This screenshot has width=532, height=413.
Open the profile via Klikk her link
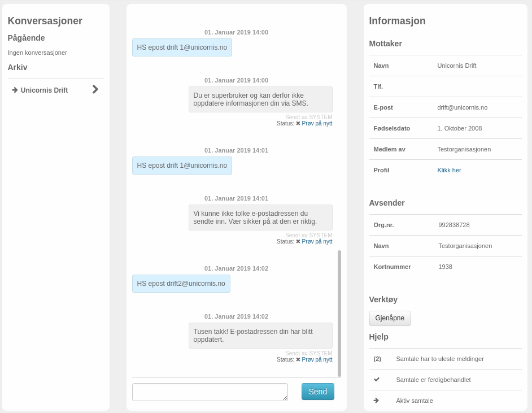(x=449, y=170)
